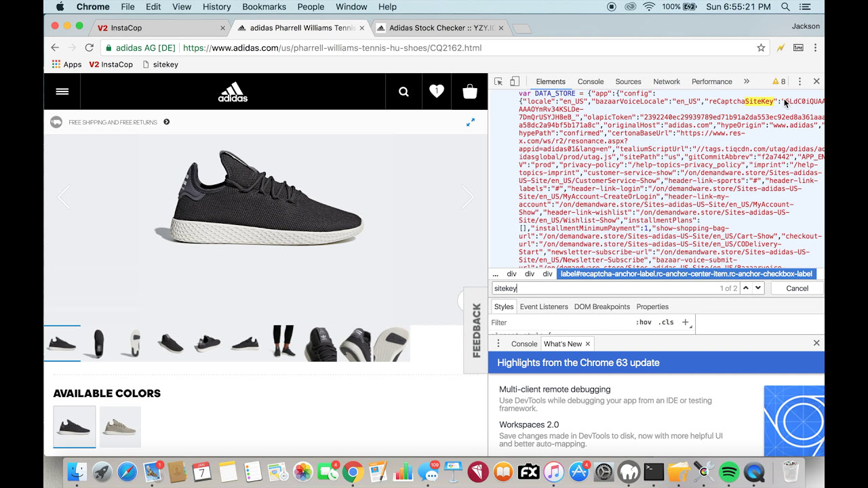
Task: Click the browser back arrow
Action: [55, 47]
